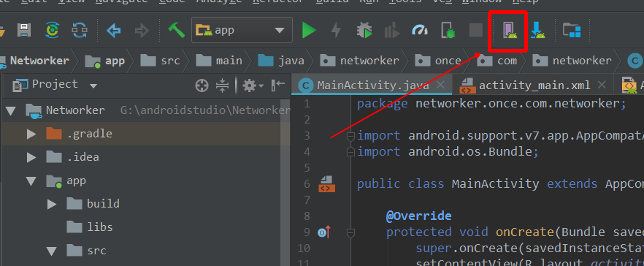Start debugging with the bug-and-play icon
644x266 pixels.
pos(364,31)
